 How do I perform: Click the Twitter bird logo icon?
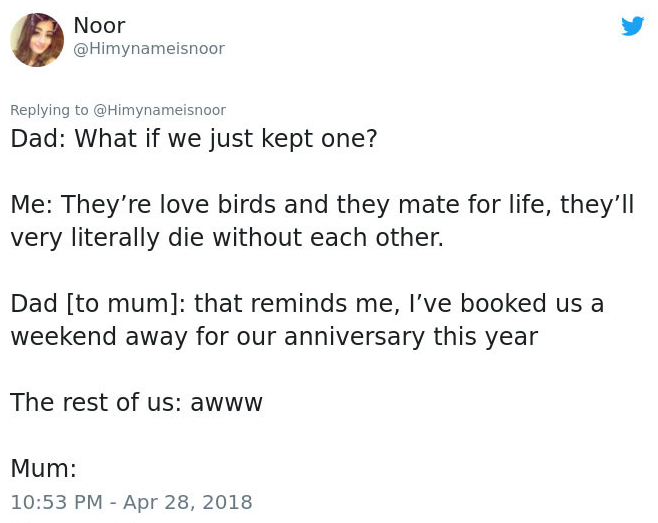click(632, 26)
